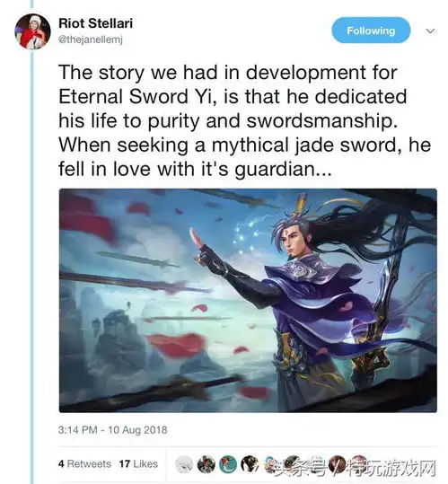Visit the @thejanellemj handle link
Screen dimensions: 448x484
(x=91, y=40)
